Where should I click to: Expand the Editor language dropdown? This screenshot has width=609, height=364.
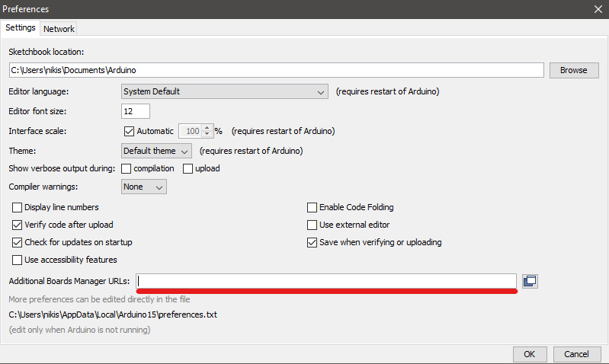225,91
